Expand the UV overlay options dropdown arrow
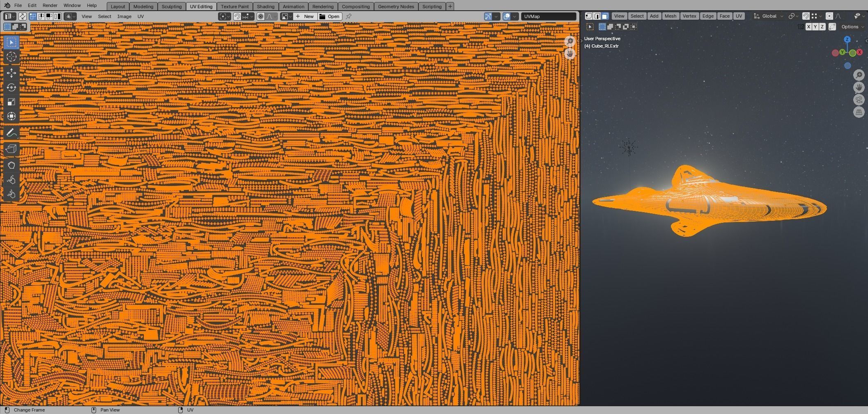The height and width of the screenshot is (414, 868). click(x=514, y=16)
